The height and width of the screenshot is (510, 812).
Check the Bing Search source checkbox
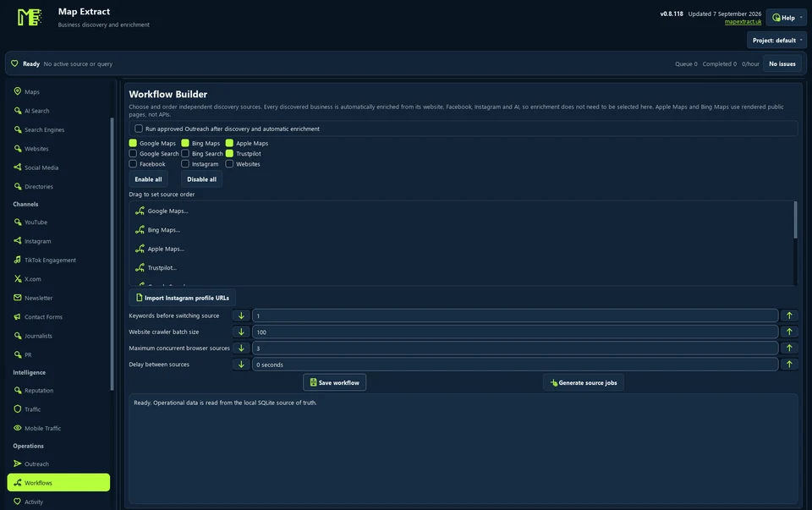coord(185,153)
